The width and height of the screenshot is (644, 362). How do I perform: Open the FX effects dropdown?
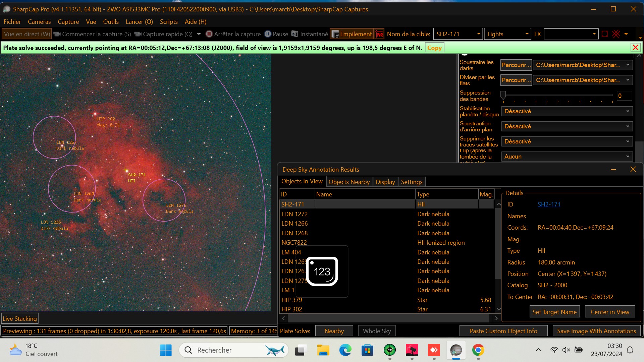(594, 34)
